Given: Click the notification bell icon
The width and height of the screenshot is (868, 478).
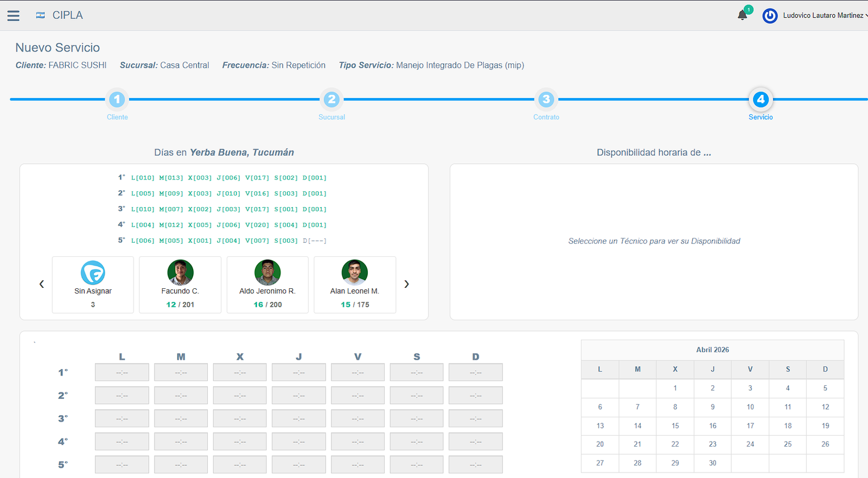Looking at the screenshot, I should 742,15.
